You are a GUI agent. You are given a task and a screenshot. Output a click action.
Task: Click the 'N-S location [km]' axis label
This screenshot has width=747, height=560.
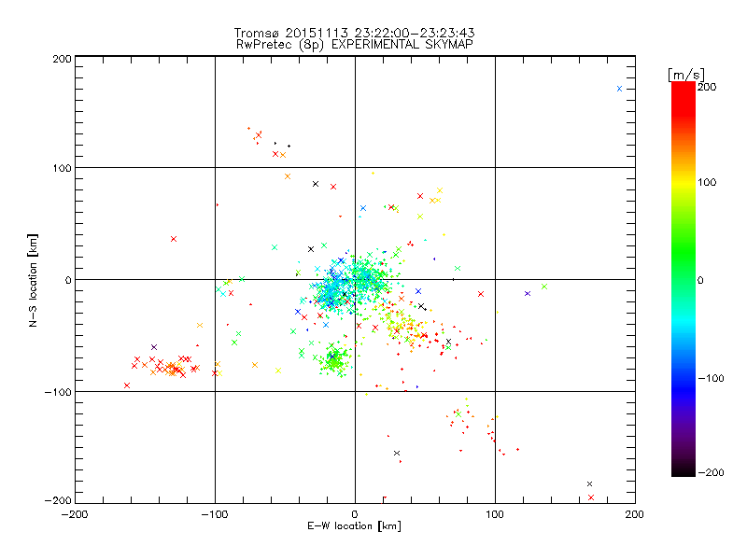33,280
